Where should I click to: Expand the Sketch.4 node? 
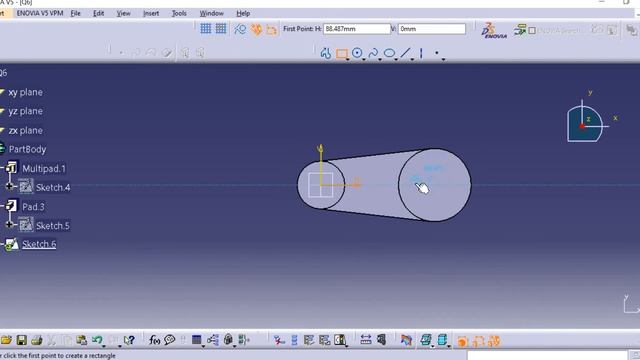coord(9,187)
